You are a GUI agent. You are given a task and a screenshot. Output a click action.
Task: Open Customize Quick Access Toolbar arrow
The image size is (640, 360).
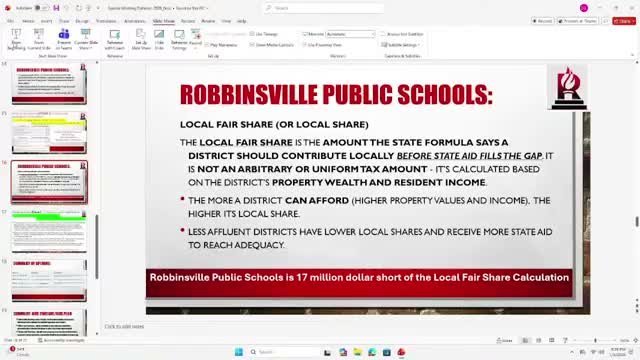pos(98,8)
